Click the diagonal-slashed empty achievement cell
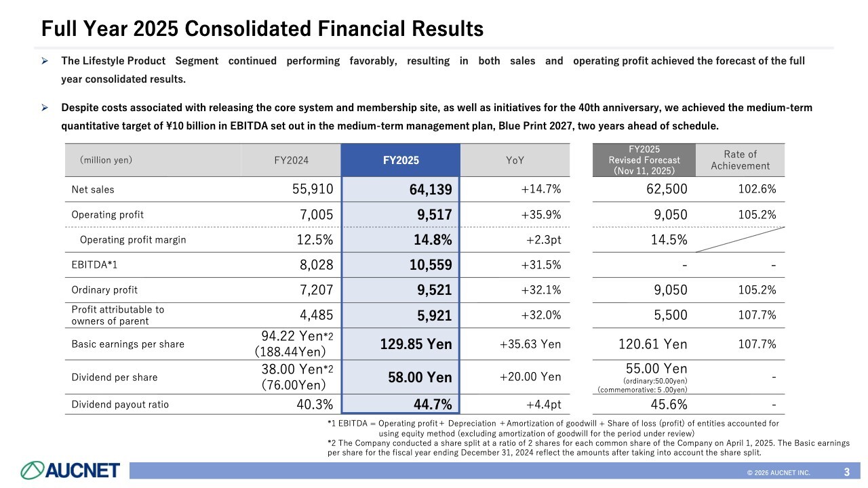 (x=740, y=239)
